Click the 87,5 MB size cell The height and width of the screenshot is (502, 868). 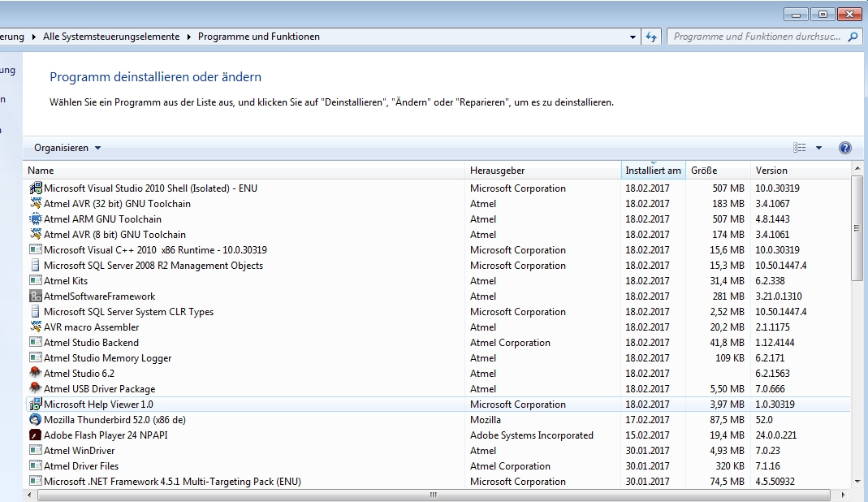727,420
